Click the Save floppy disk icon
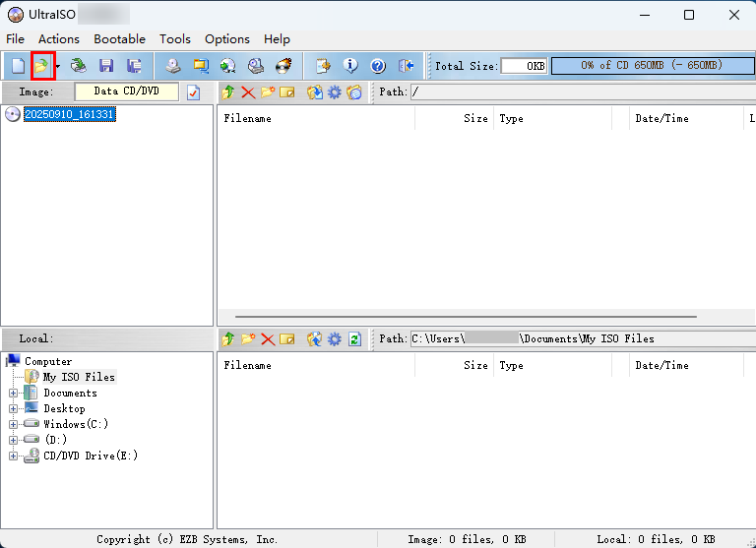This screenshot has width=756, height=548. 106,66
